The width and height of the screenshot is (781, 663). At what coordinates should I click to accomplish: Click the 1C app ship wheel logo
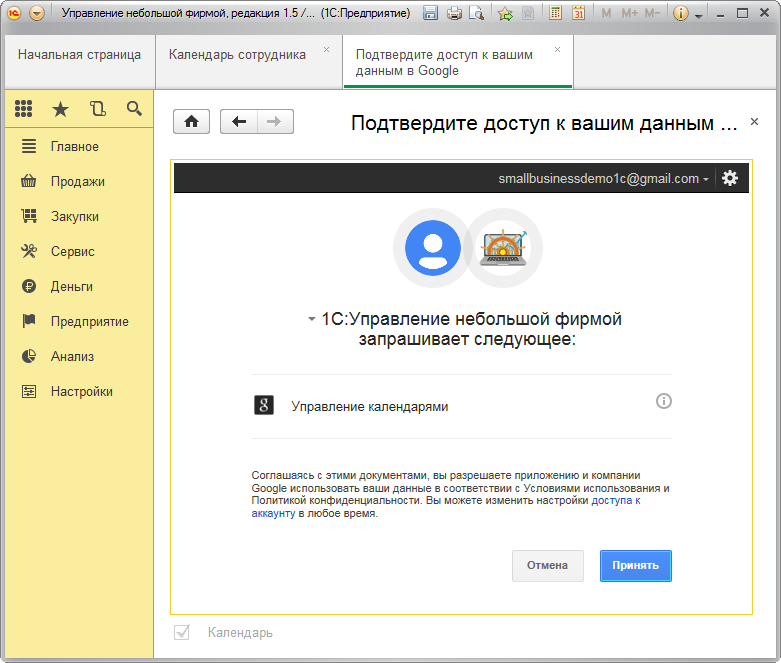[x=503, y=248]
